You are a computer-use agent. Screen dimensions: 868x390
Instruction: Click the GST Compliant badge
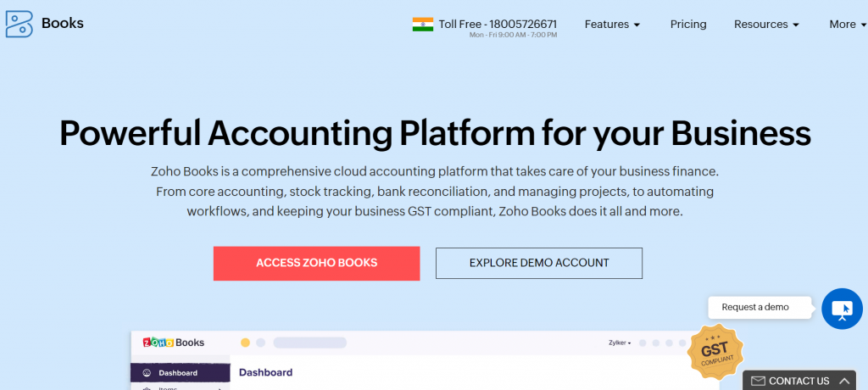[715, 353]
